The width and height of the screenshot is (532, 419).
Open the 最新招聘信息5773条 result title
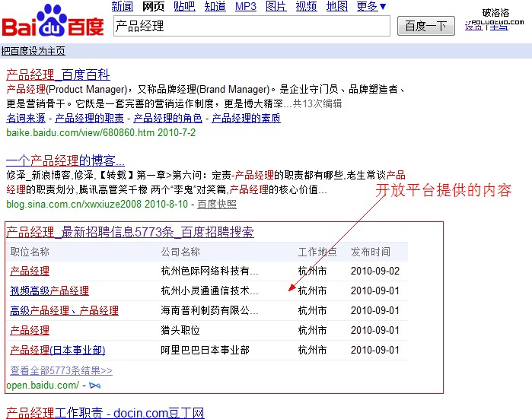130,232
